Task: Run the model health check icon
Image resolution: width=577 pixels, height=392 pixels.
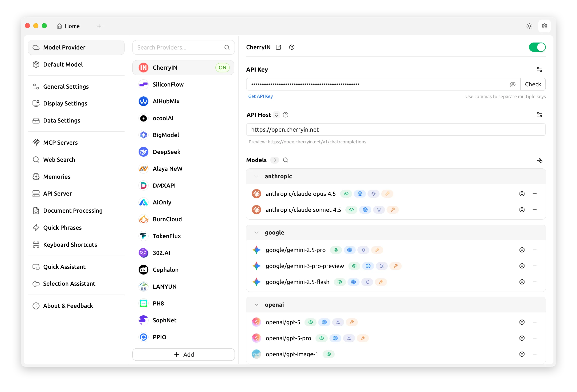Action: click(x=539, y=160)
